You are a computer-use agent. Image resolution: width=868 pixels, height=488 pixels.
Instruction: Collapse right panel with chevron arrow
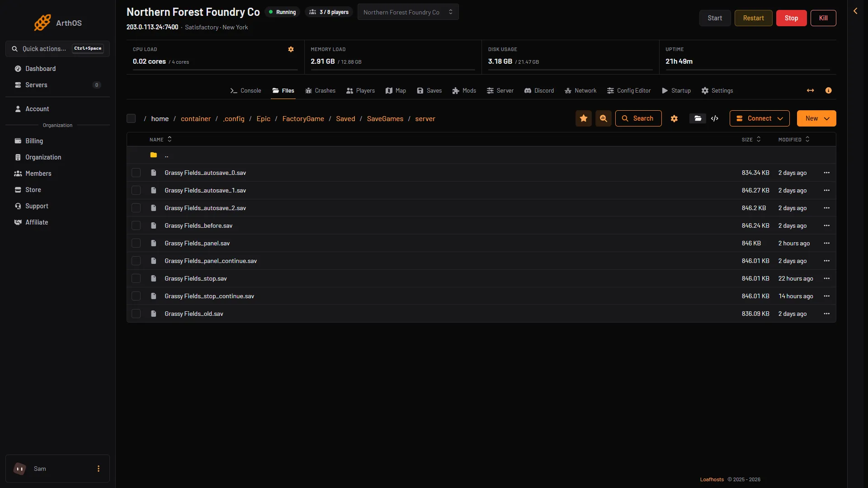point(855,11)
